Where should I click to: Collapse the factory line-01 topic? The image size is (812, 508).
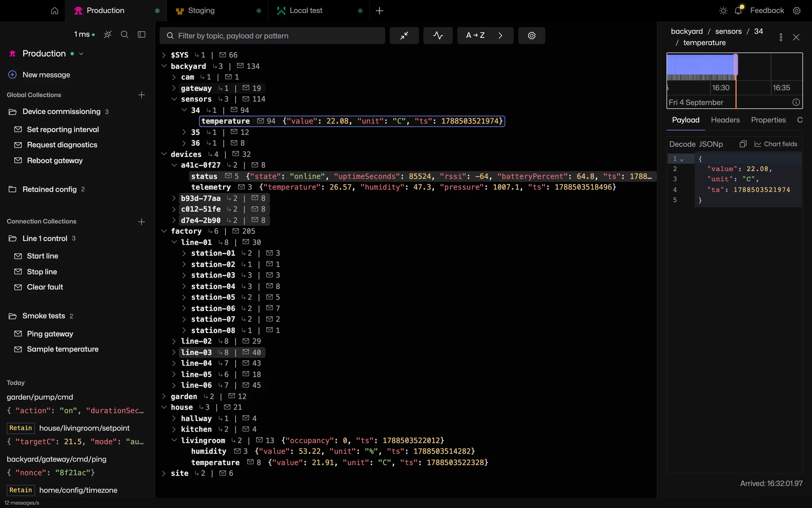pyautogui.click(x=174, y=242)
